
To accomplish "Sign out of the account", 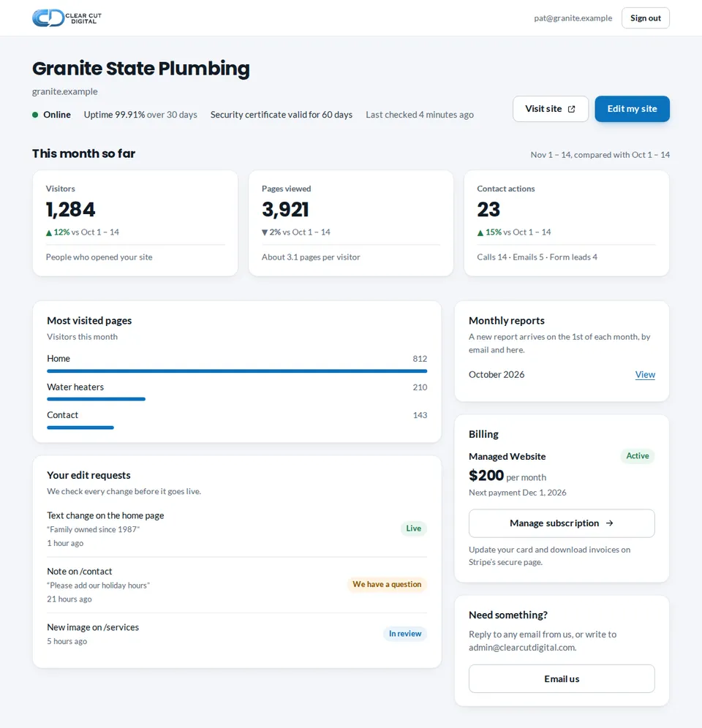I will (645, 18).
